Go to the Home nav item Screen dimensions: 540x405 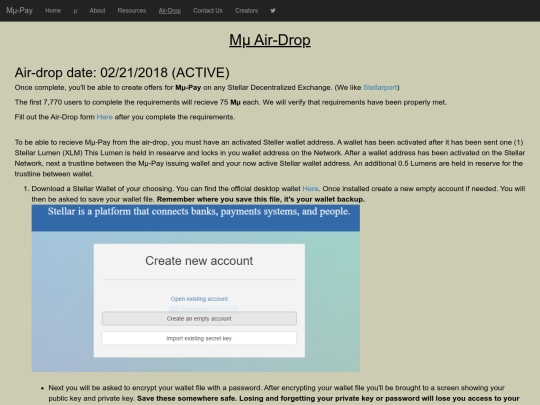(x=53, y=11)
